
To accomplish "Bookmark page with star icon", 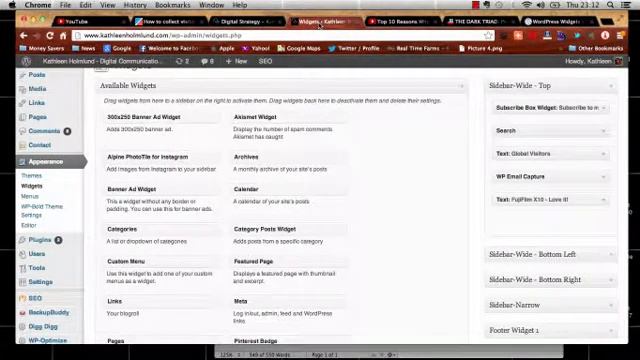I will coord(488,36).
